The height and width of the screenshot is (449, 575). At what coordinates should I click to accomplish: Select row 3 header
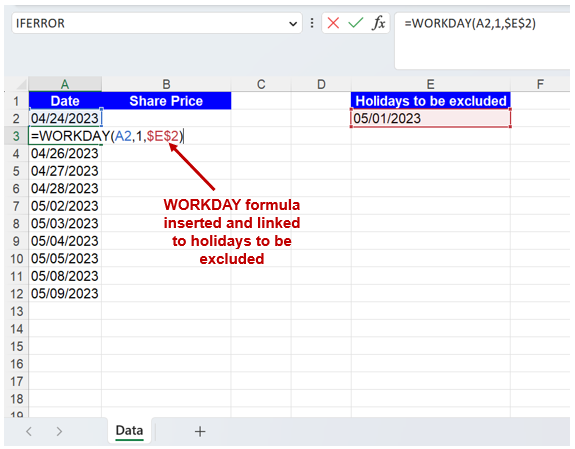click(16, 136)
